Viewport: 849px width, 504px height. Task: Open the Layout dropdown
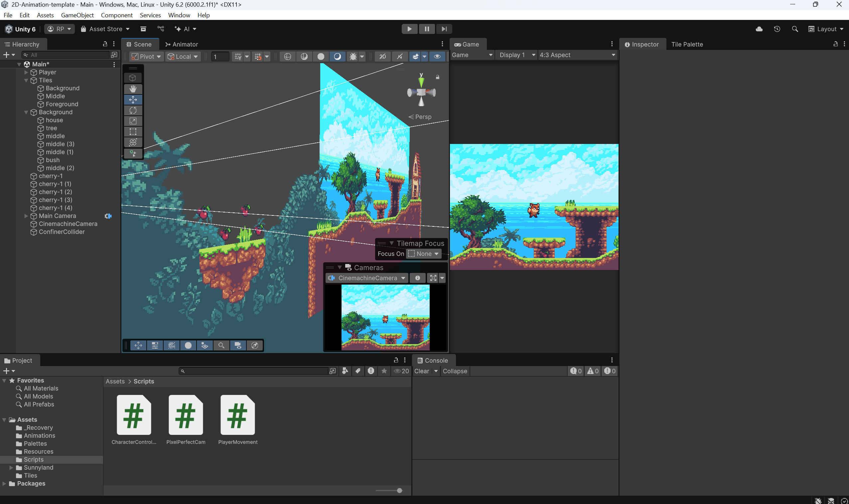pos(826,29)
